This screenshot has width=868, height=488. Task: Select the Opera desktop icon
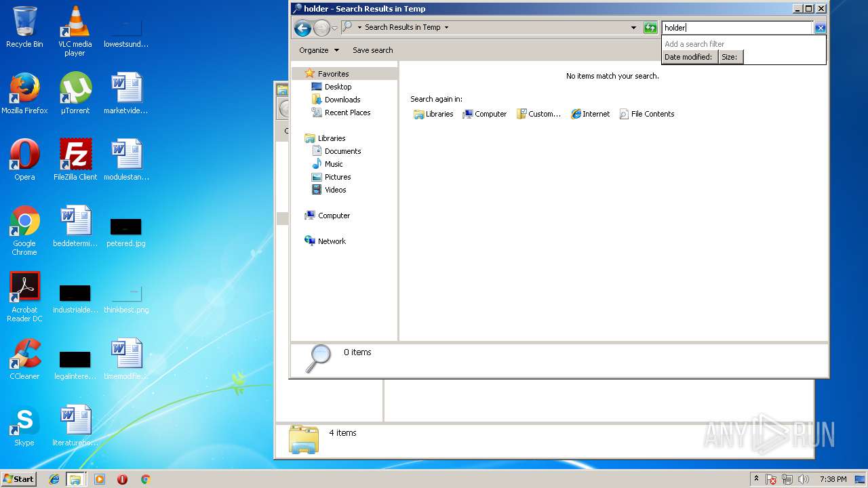click(24, 159)
